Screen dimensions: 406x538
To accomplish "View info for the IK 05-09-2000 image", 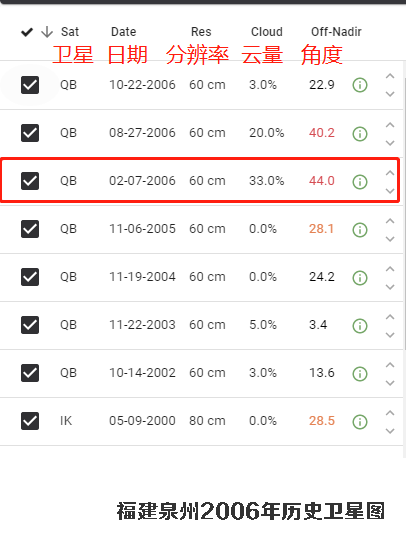I will click(360, 421).
